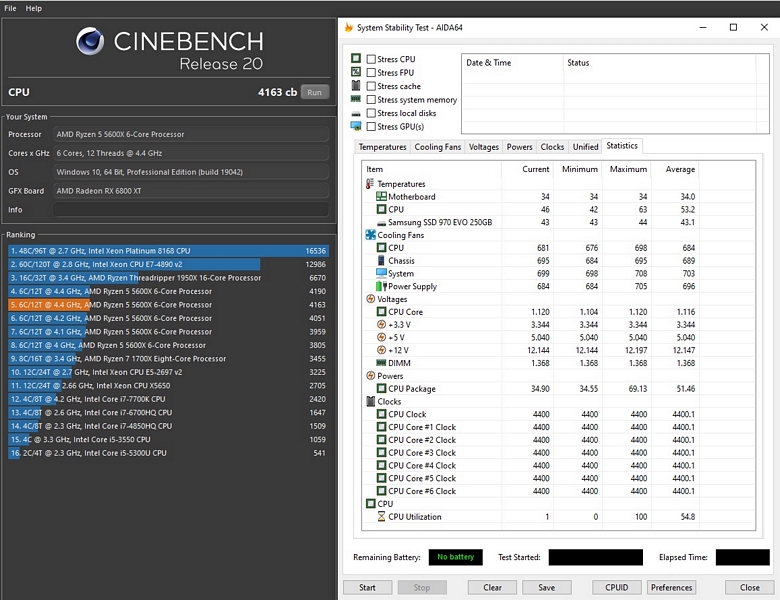Enable the Stress cache checkbox
780x600 pixels.
click(x=371, y=86)
